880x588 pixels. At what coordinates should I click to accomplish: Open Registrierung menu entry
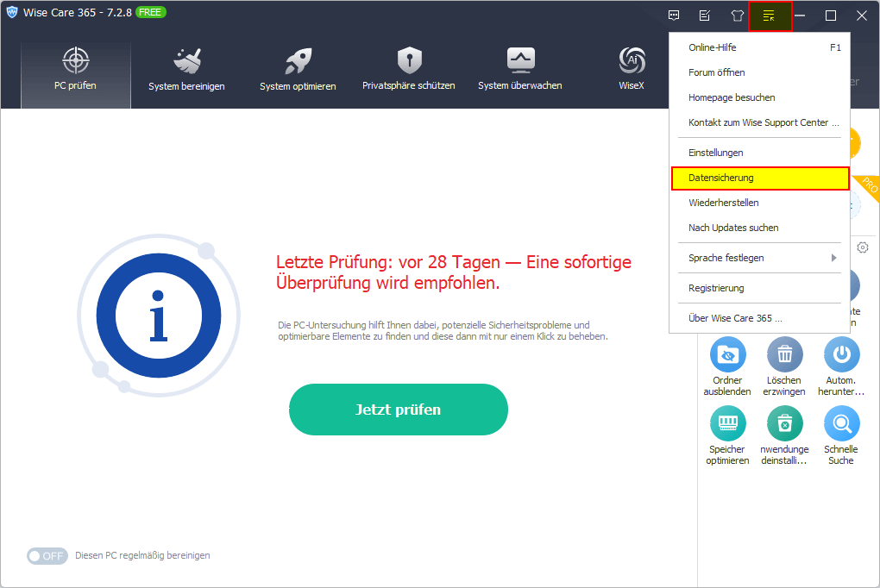[760, 288]
